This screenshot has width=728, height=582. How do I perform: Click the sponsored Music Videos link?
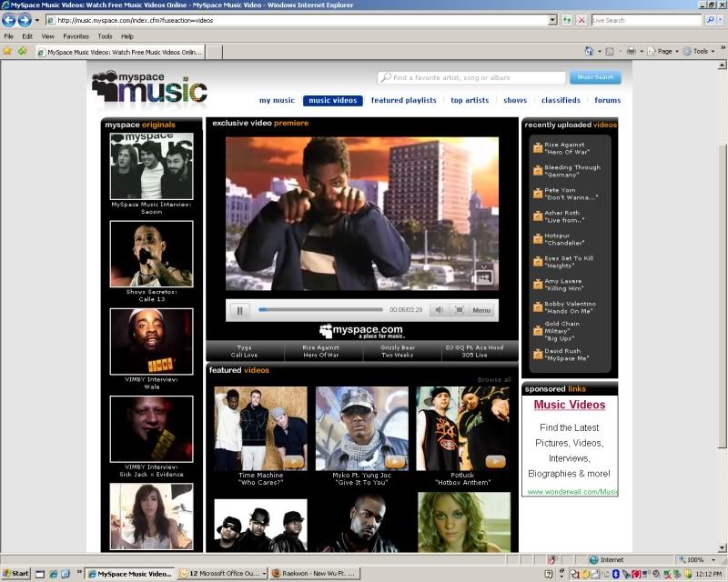570,405
